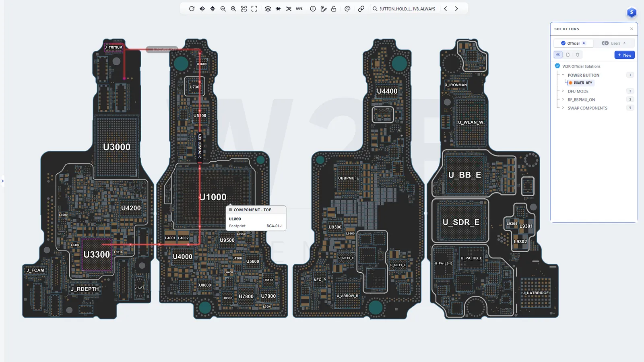
Task: Open the layers icon in toolbar
Action: [268, 9]
